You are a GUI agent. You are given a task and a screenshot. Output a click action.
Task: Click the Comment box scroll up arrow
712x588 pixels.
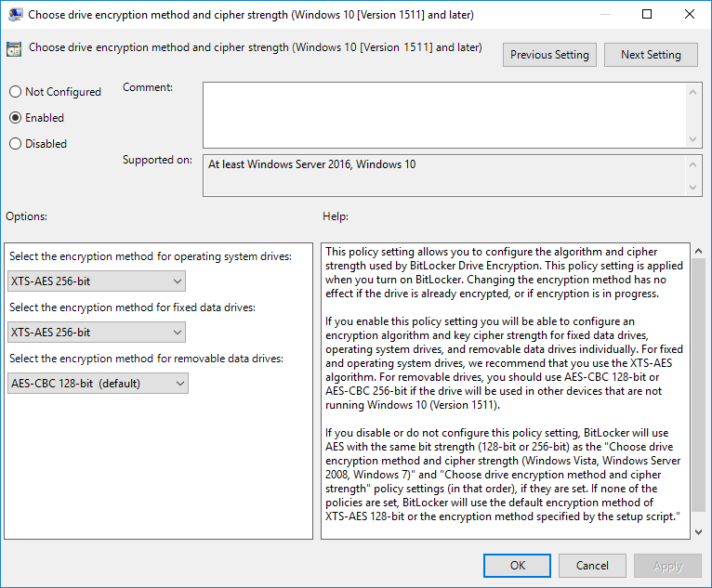coord(693,91)
